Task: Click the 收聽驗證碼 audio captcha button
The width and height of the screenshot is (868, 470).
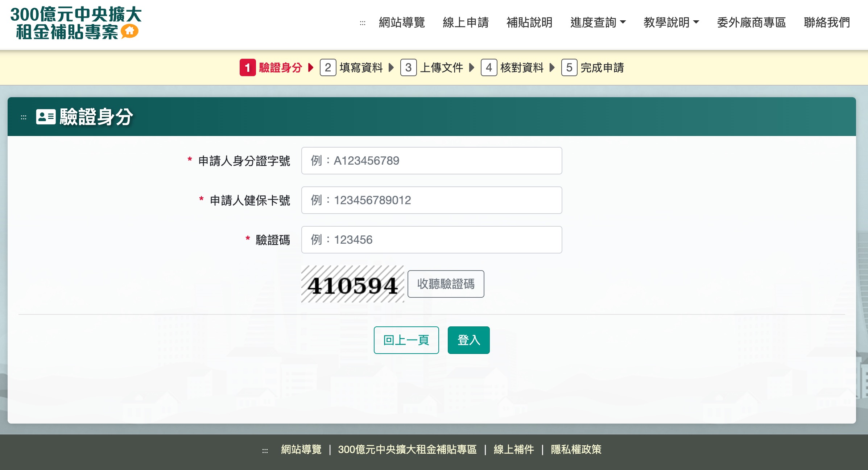Action: coord(446,284)
